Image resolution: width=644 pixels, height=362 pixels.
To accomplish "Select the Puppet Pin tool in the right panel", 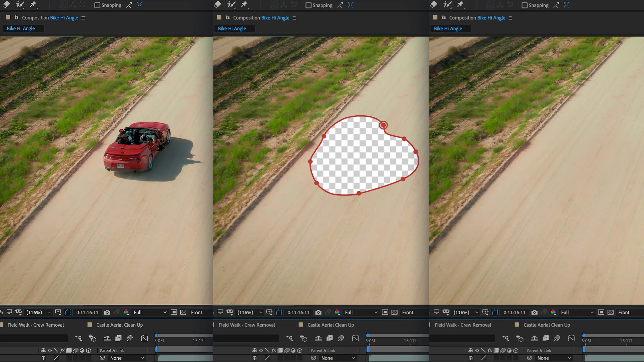I will (461, 4).
